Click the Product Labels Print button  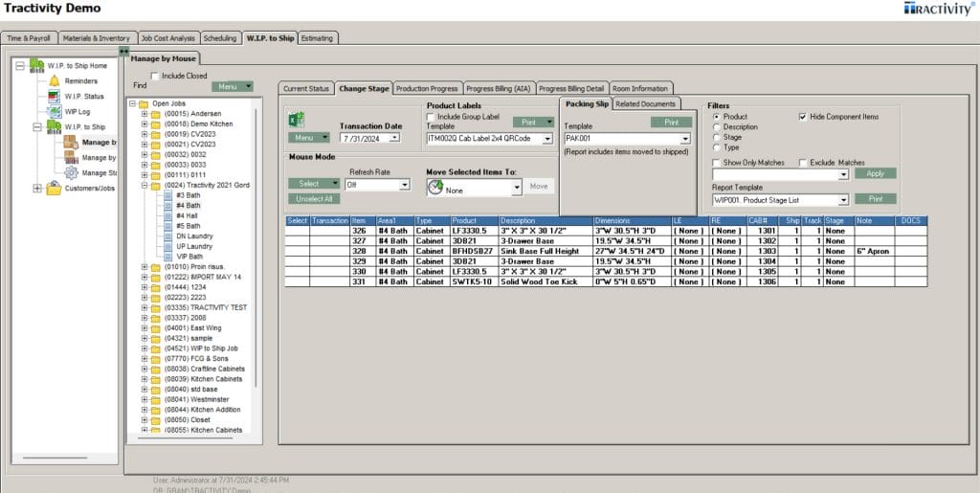(x=534, y=123)
